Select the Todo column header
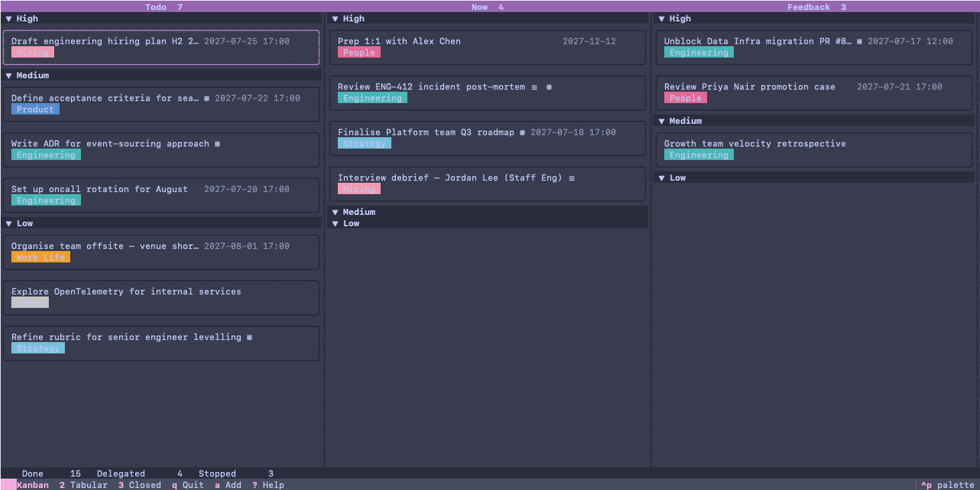The height and width of the screenshot is (490, 980). [164, 7]
